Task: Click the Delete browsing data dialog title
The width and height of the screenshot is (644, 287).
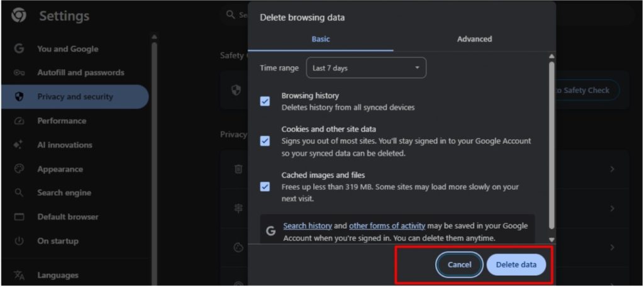Action: coord(303,18)
